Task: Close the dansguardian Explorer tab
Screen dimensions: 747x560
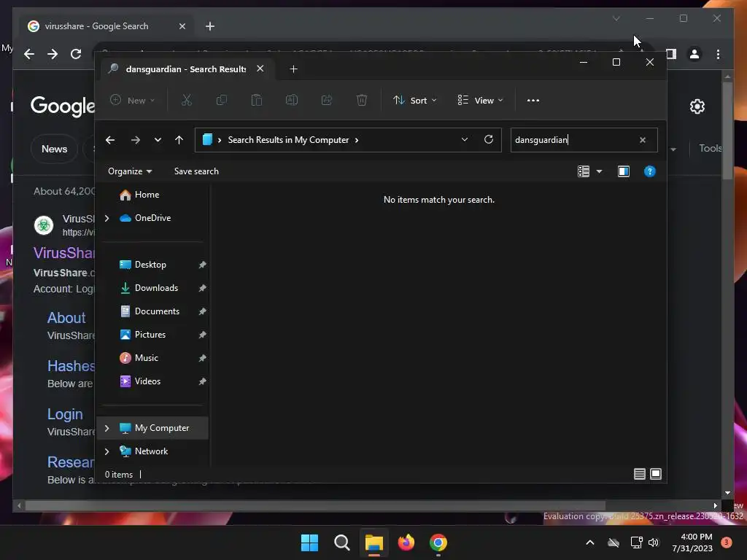Action: [x=260, y=69]
